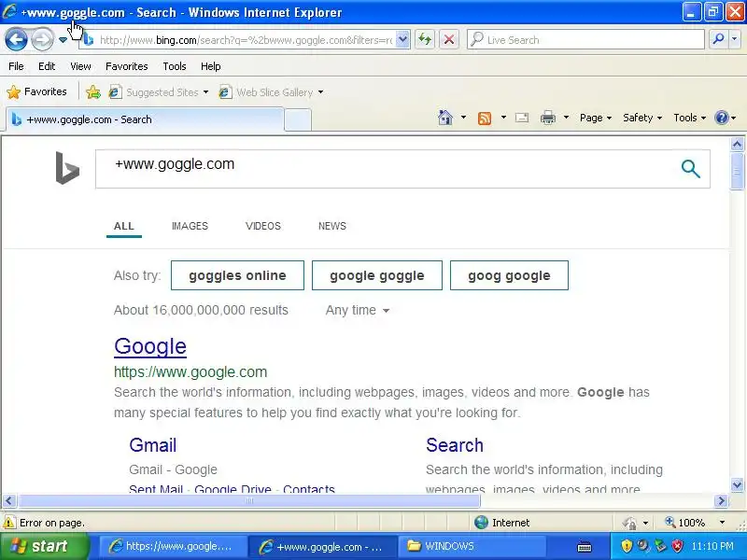Click the Read Mail envelope icon
The height and width of the screenshot is (560, 747).
[x=522, y=118]
